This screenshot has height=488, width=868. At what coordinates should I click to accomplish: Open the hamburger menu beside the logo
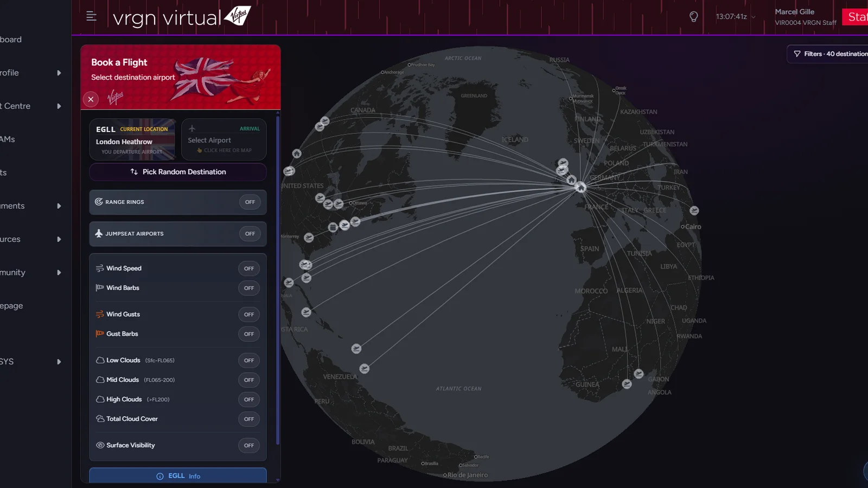click(92, 16)
